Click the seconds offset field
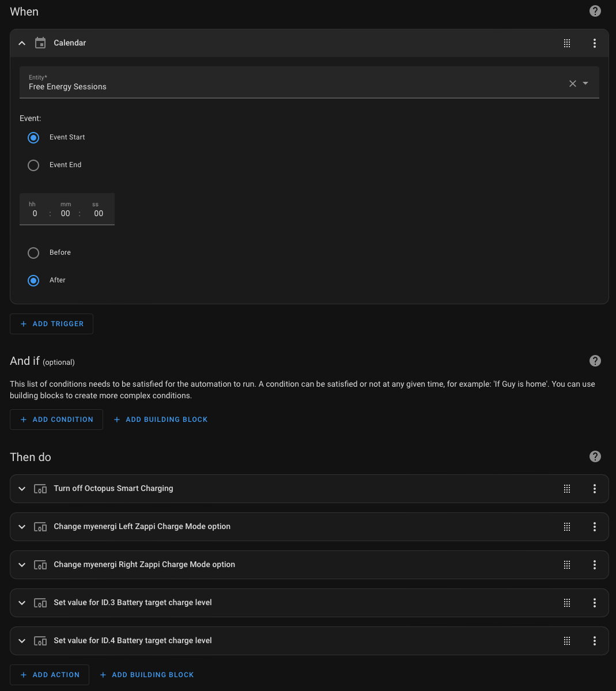The image size is (616, 691). [x=99, y=213]
